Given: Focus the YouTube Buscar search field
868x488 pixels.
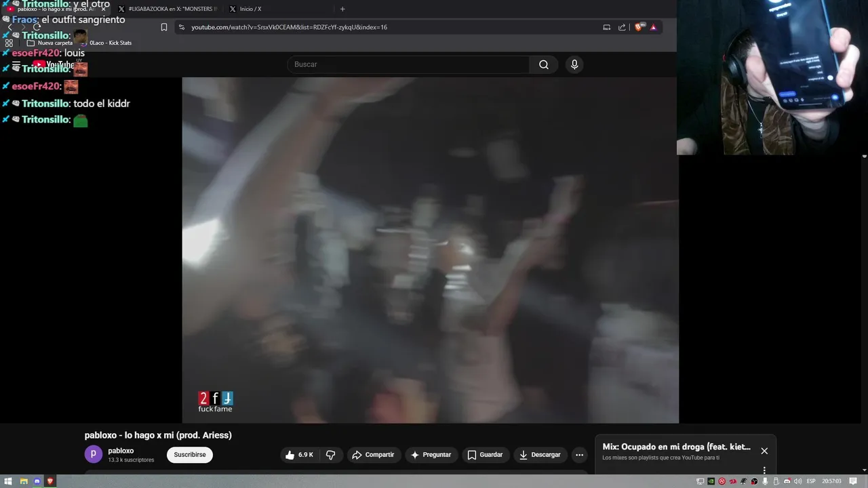Looking at the screenshot, I should 408,64.
